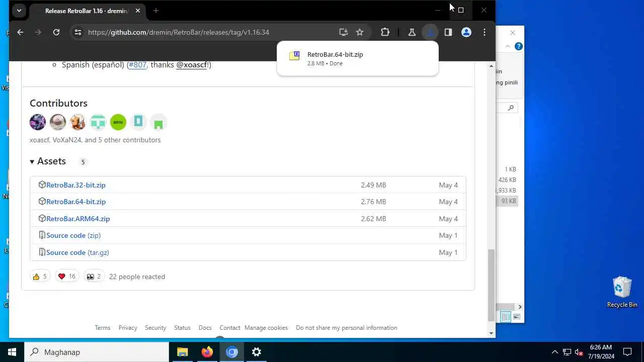
Task: Switch to large icons view in Explorer window
Action: (x=516, y=317)
